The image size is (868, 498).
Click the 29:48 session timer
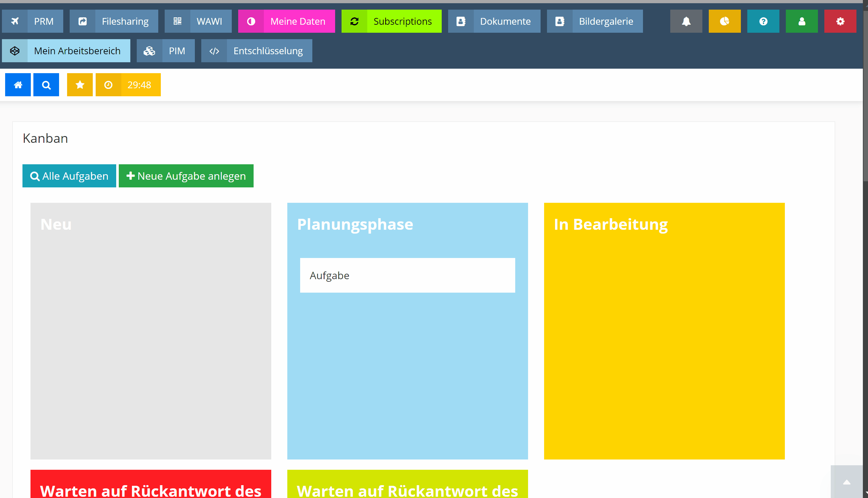pyautogui.click(x=128, y=85)
